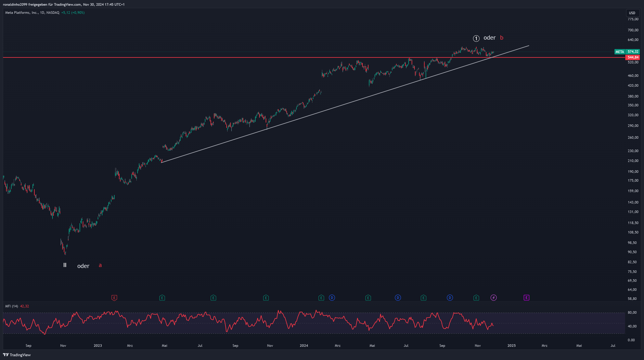644x360 pixels.
Task: Click the green META ticker price tag
Action: pyautogui.click(x=620, y=52)
